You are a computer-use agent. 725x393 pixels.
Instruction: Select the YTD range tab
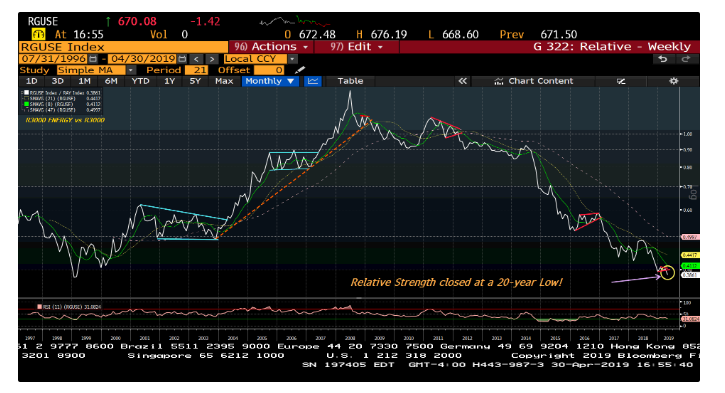pos(140,81)
